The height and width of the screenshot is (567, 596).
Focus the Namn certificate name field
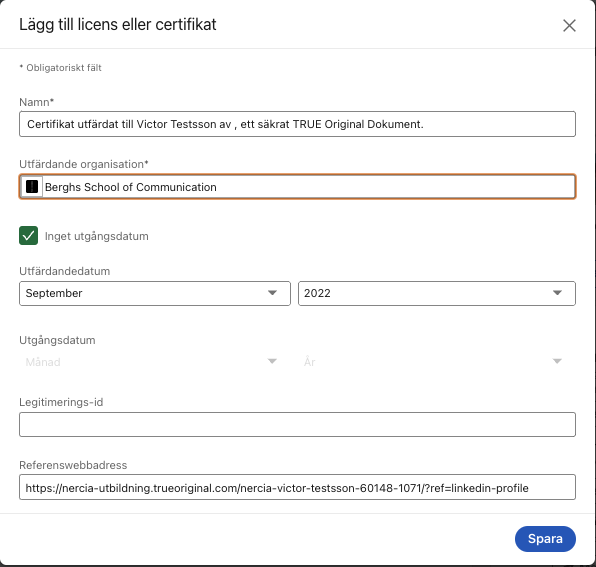[297, 124]
